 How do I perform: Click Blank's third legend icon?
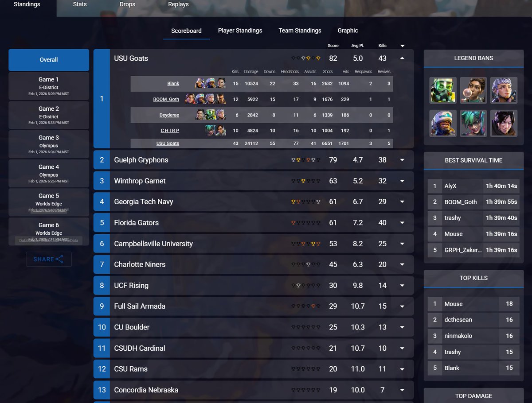pyautogui.click(x=221, y=83)
